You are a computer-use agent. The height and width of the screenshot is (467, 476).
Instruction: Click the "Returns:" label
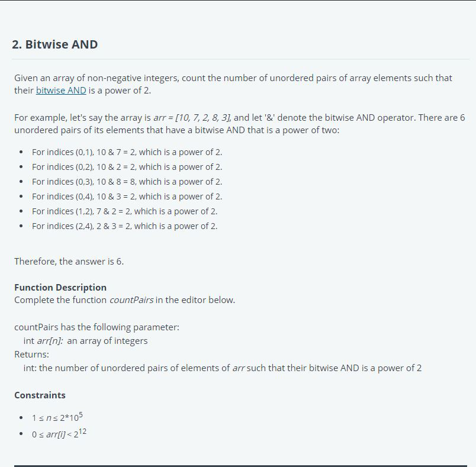coord(31,354)
